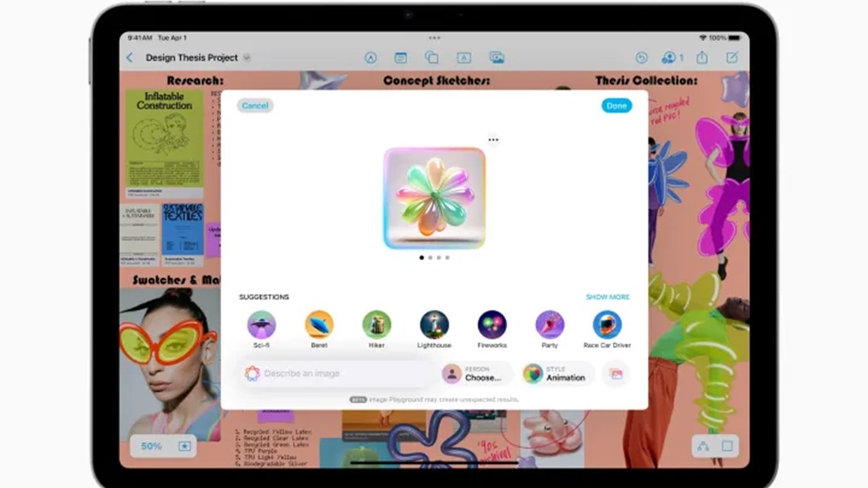Add the Fireworks suggestion
This screenshot has width=868, height=488.
[x=492, y=325]
